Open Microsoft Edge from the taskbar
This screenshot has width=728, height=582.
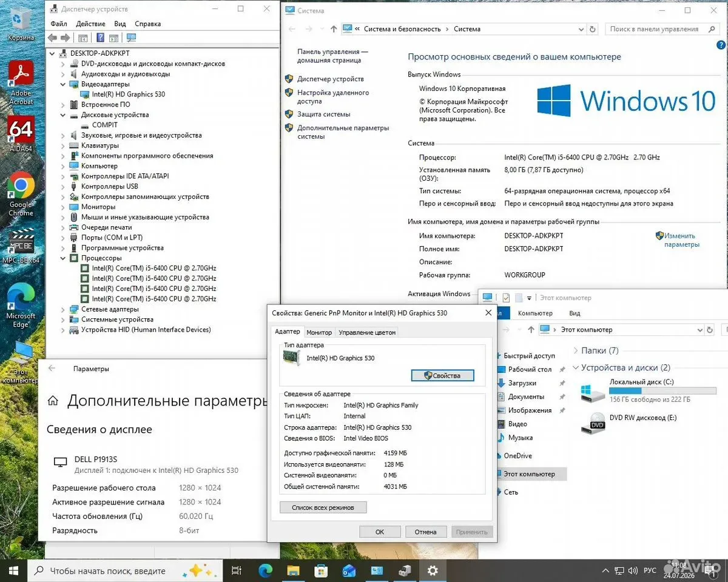[265, 570]
